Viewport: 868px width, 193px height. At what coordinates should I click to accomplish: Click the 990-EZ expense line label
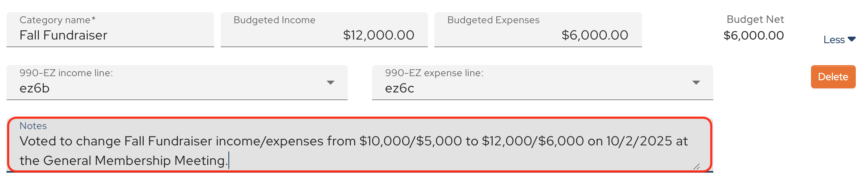(434, 73)
